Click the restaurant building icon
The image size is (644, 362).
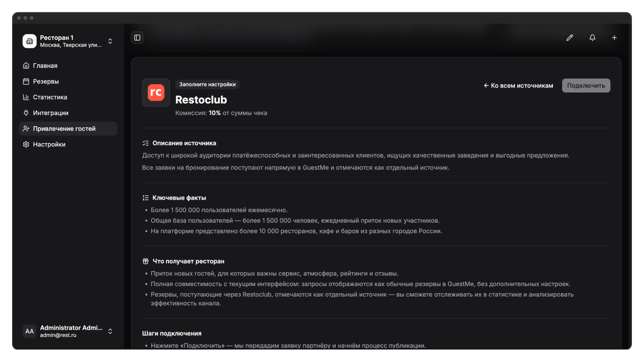tap(30, 41)
